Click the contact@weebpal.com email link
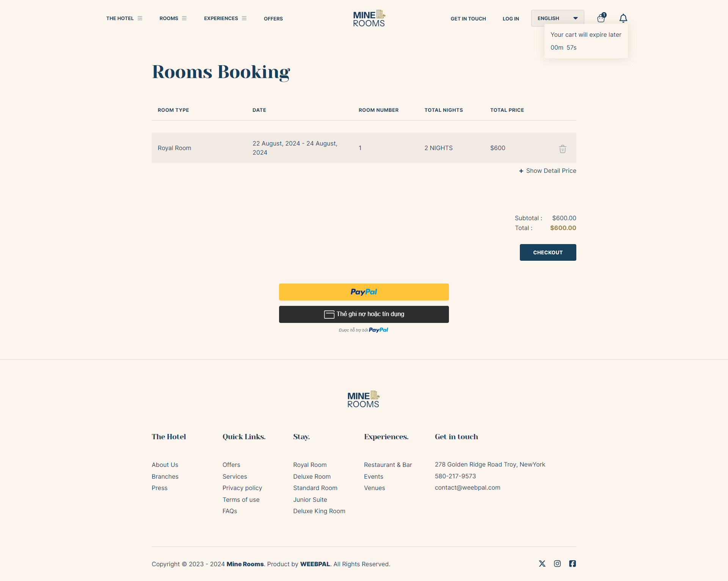This screenshot has width=728, height=581. 467,488
